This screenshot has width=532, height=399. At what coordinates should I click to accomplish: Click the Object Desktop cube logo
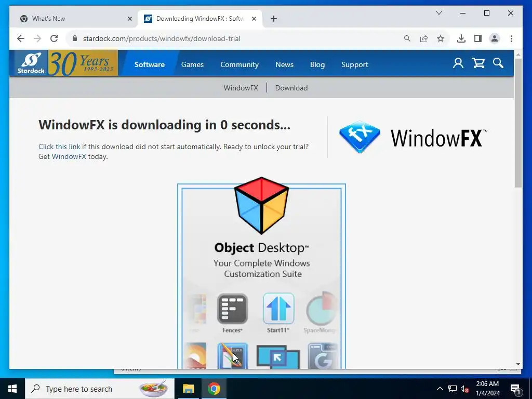[262, 205]
